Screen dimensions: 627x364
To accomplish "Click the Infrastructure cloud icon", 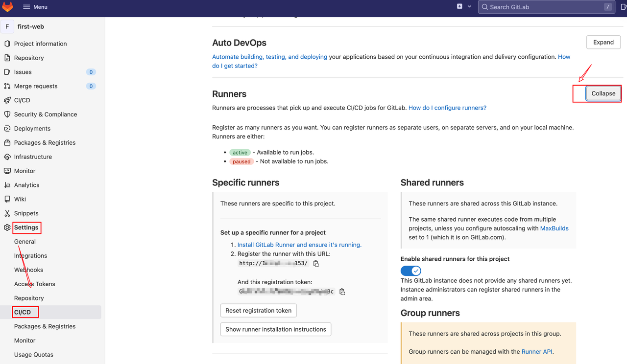I will click(x=7, y=157).
